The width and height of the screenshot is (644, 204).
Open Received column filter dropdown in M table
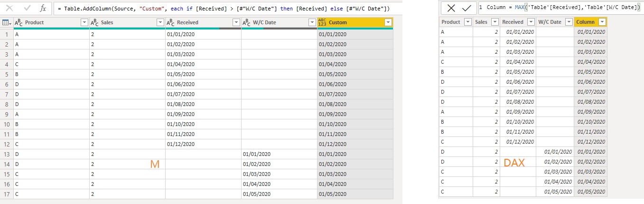coord(236,23)
